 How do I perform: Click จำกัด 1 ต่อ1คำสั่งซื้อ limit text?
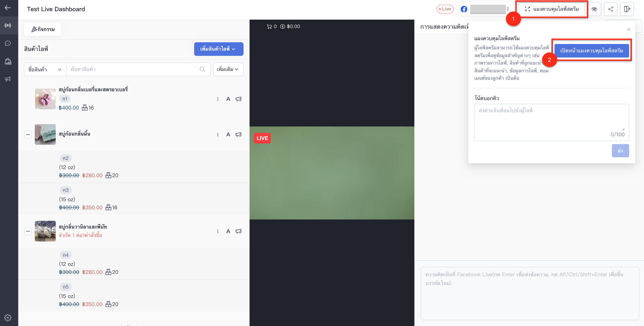[x=80, y=235]
